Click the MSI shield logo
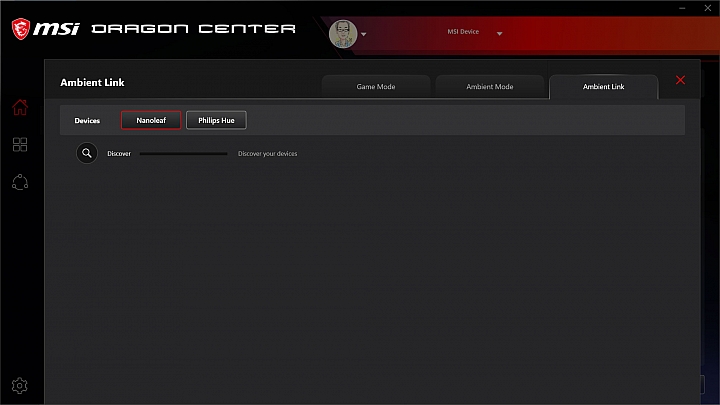Image resolution: width=720 pixels, height=405 pixels. [x=21, y=29]
